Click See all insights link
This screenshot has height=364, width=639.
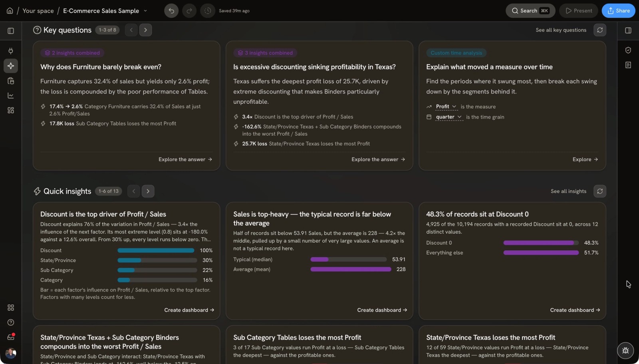tap(569, 191)
